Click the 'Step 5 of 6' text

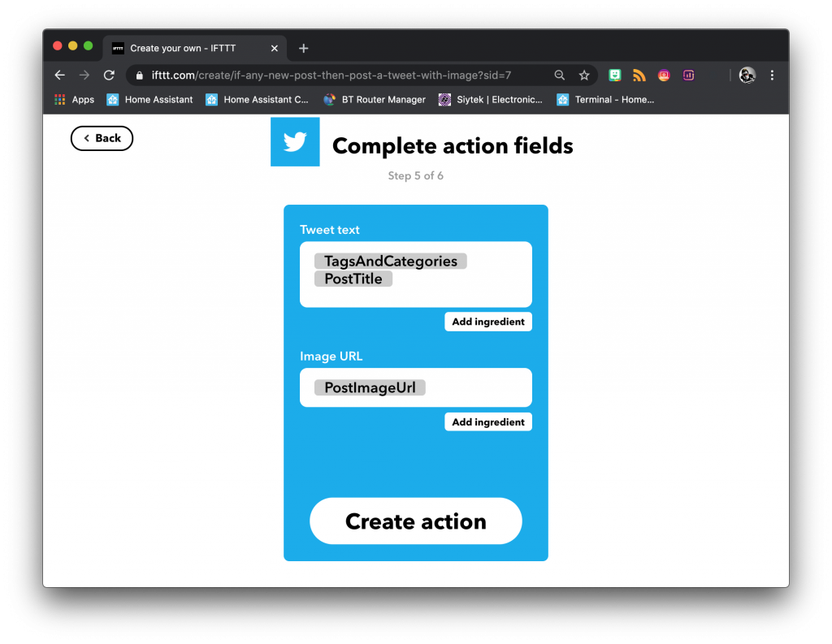tap(415, 175)
